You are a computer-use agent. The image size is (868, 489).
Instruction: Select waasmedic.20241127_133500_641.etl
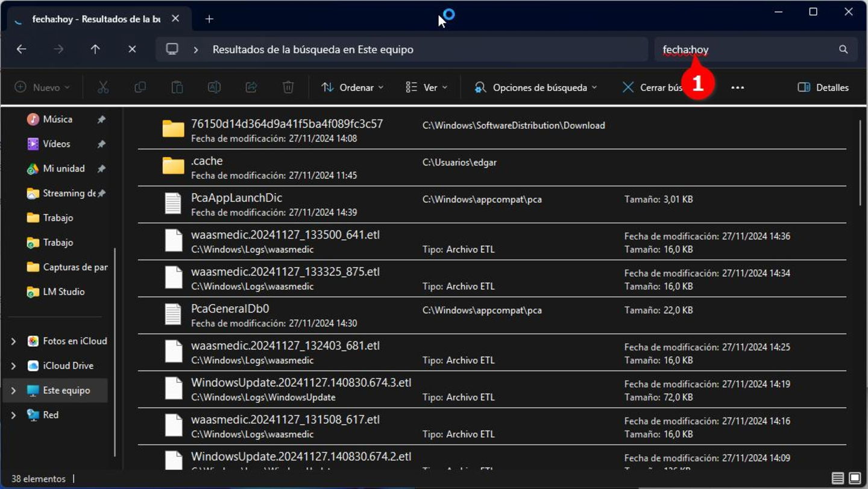492,241
